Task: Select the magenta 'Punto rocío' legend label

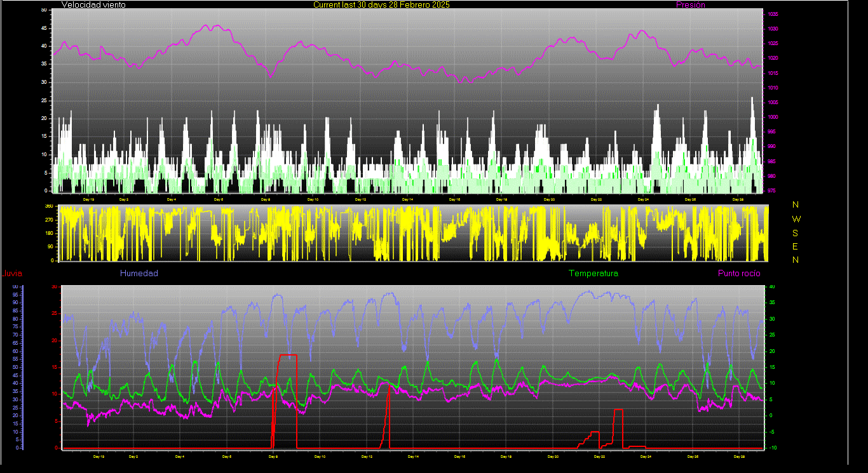Action: click(x=739, y=274)
